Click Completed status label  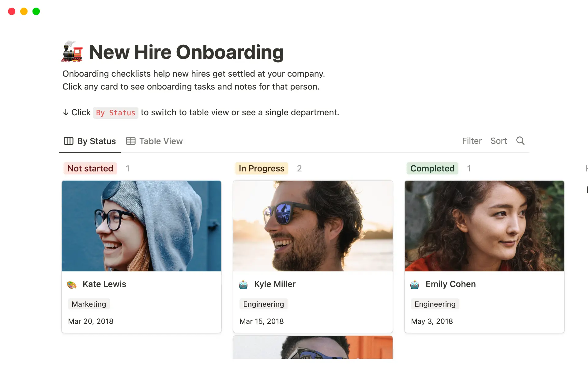432,168
